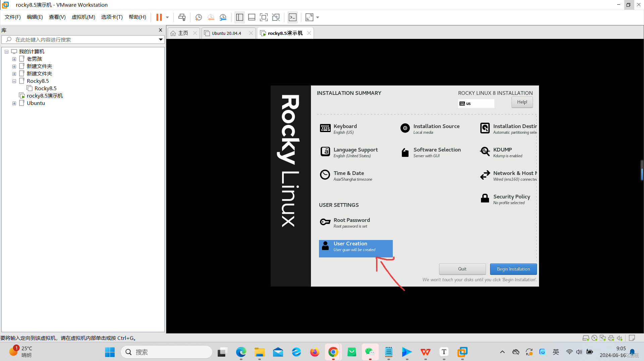Click the taskbar 搜索 box
Image resolution: width=644 pixels, height=361 pixels.
166,352
